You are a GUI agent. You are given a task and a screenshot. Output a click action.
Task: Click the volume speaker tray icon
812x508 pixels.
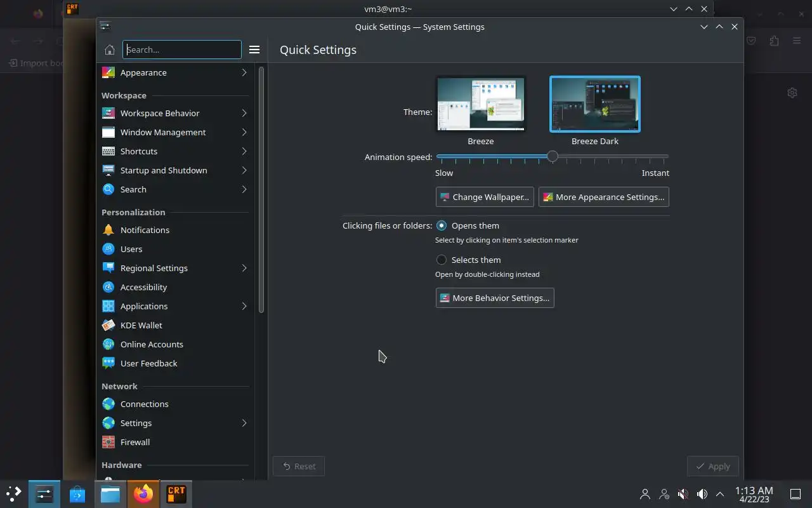pos(702,493)
